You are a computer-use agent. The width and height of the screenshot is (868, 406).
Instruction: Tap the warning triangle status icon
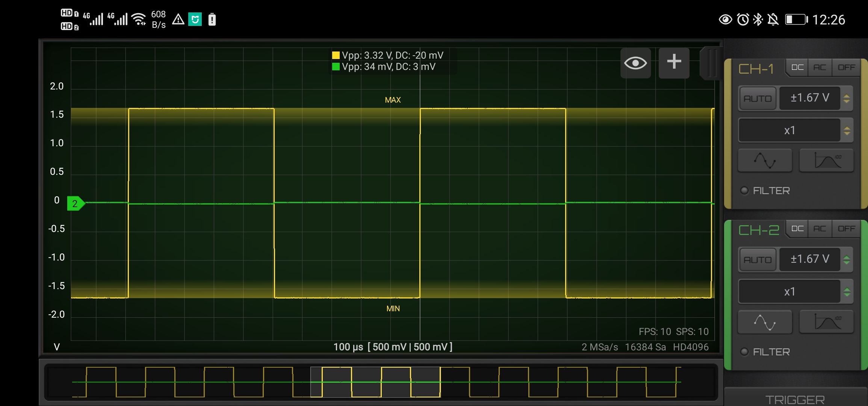tap(178, 19)
